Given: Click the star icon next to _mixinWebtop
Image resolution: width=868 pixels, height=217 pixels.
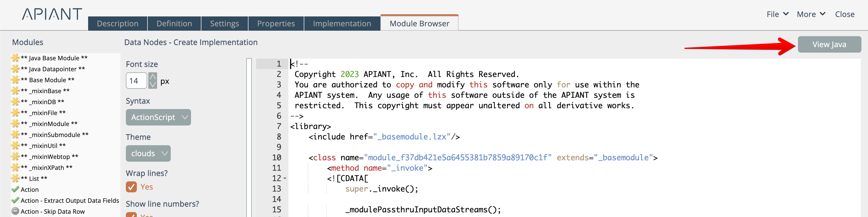Looking at the screenshot, I should tap(15, 157).
